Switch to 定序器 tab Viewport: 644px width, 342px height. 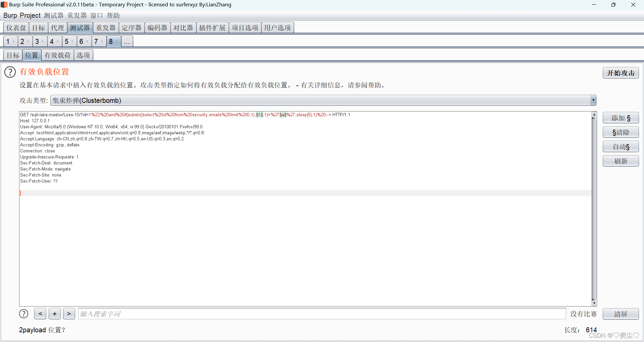pyautogui.click(x=131, y=28)
